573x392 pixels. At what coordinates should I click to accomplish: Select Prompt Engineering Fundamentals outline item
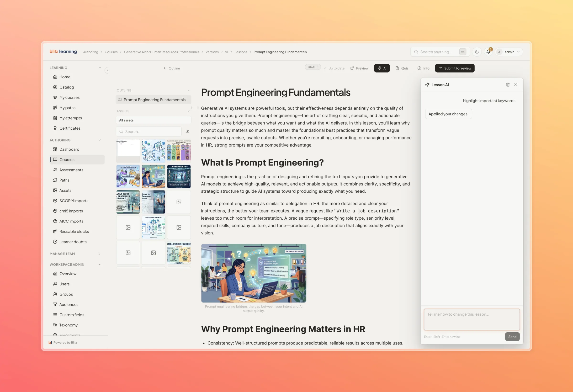coord(153,100)
